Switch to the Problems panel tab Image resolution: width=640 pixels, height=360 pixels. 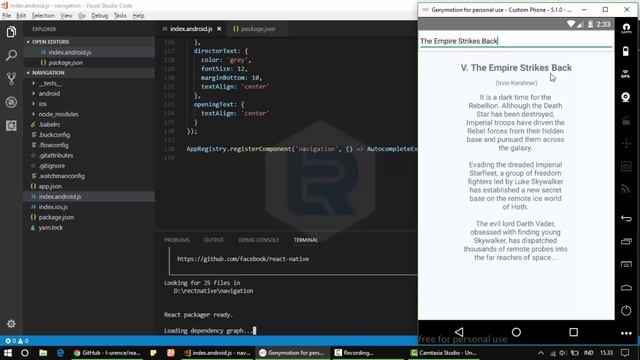tap(177, 240)
